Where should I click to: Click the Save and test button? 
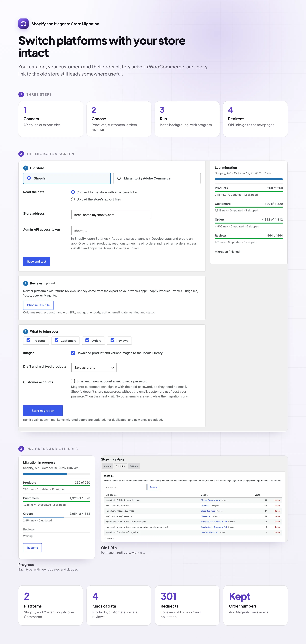point(36,262)
